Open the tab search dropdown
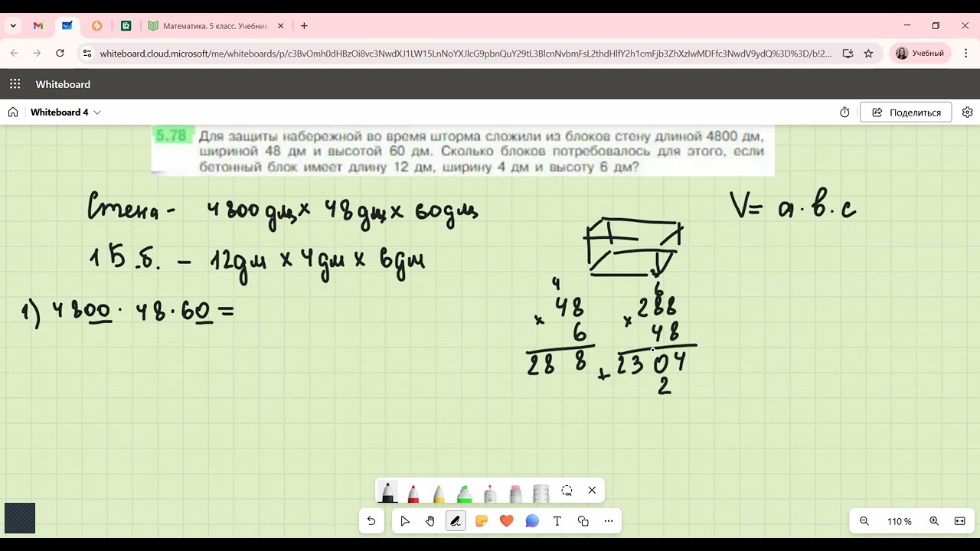 tap(13, 26)
